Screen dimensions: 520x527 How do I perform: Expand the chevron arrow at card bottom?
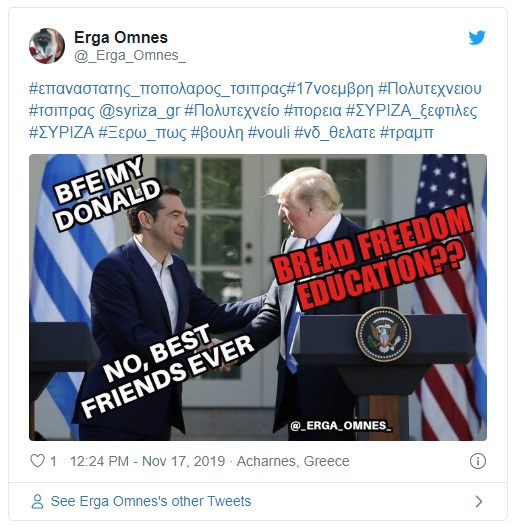pyautogui.click(x=479, y=501)
